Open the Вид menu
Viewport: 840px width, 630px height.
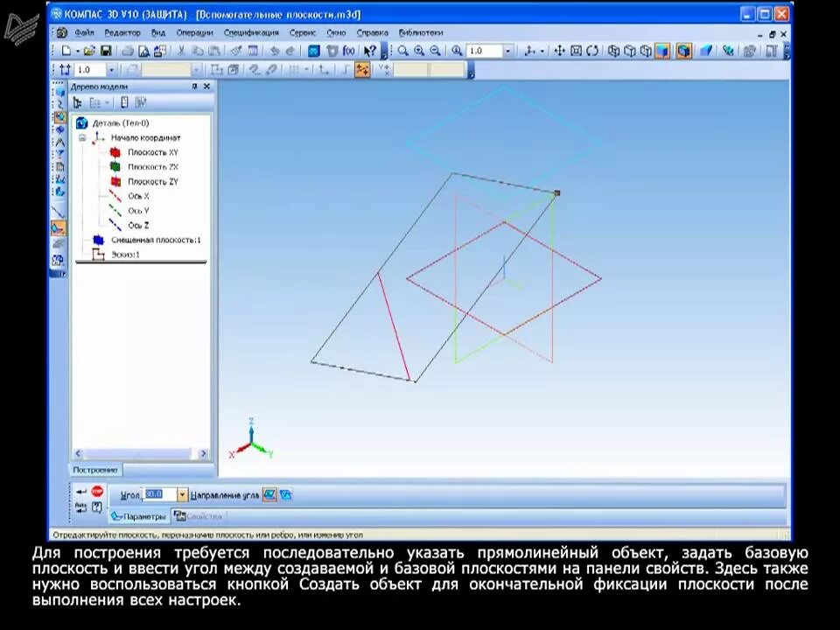click(x=158, y=32)
